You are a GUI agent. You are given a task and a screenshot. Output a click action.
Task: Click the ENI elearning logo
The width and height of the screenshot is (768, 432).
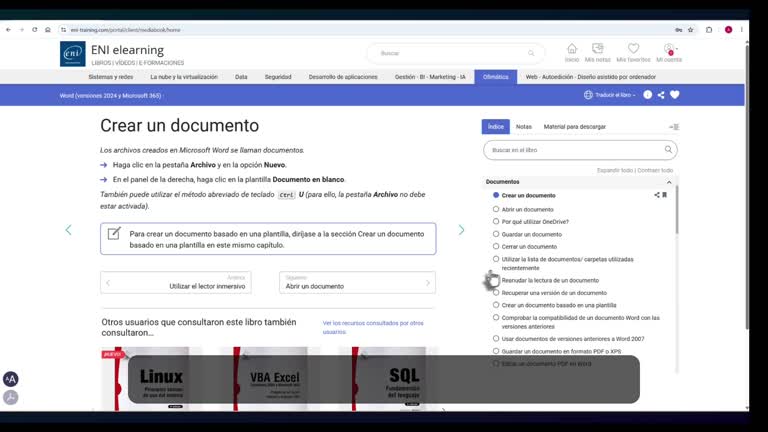pyautogui.click(x=72, y=54)
